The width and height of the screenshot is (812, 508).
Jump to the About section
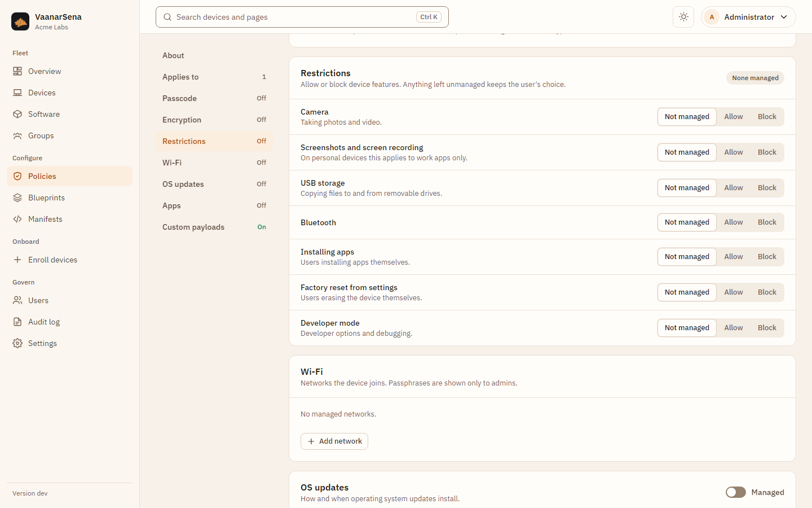pos(214,55)
